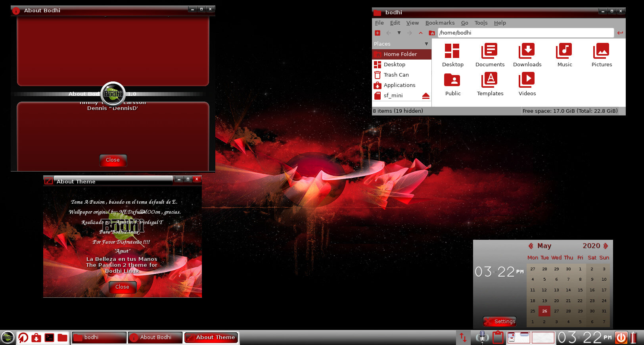Select May 26 highlighted calendar day
Screen dimensions: 644x345
544,311
